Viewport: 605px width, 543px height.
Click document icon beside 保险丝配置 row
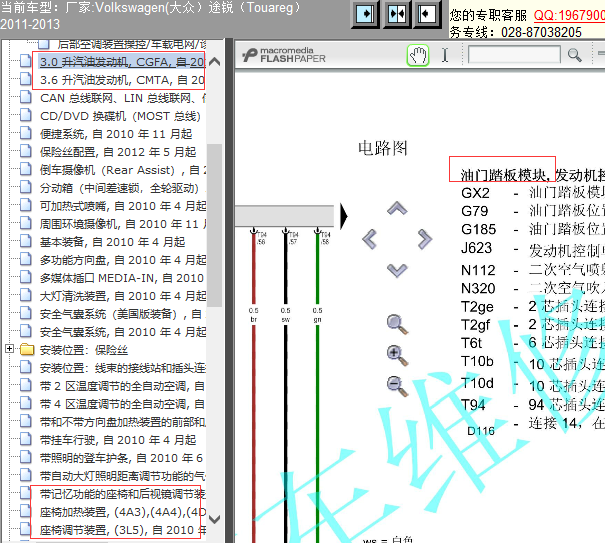pyautogui.click(x=25, y=151)
